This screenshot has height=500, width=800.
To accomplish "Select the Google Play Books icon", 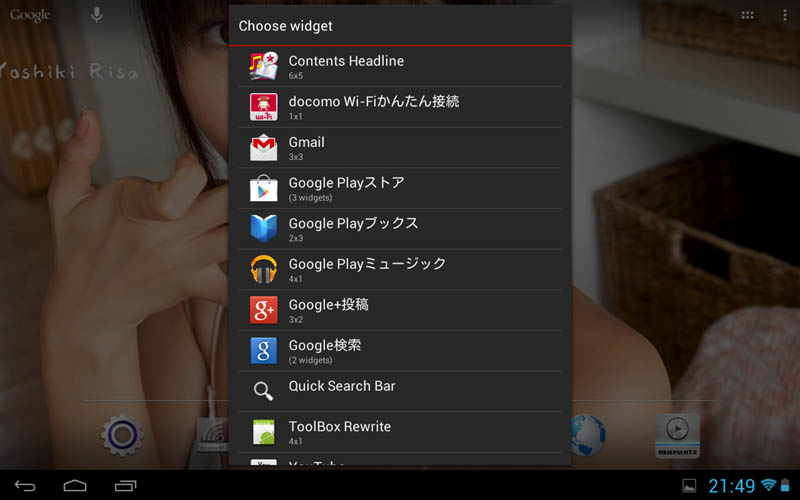I will click(263, 229).
